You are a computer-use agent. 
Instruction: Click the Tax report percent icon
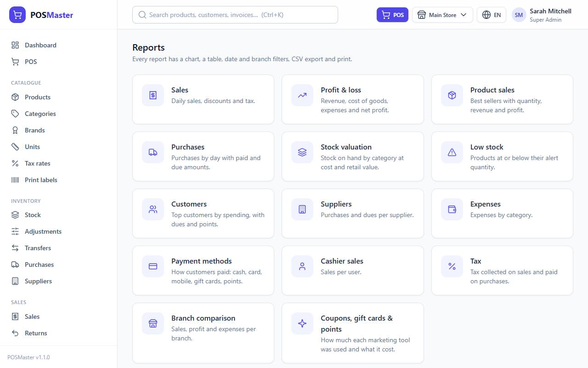point(452,266)
